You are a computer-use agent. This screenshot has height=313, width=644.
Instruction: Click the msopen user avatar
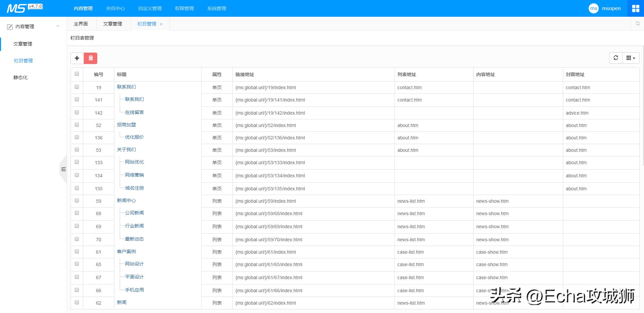593,8
